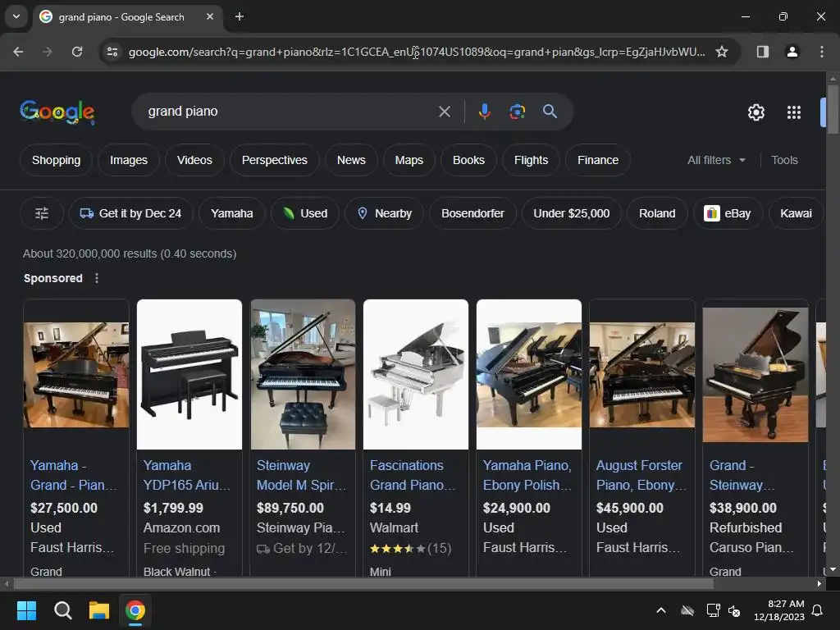Screen dimensions: 840x630
Task: Switch to Books tab
Action: 468,160
